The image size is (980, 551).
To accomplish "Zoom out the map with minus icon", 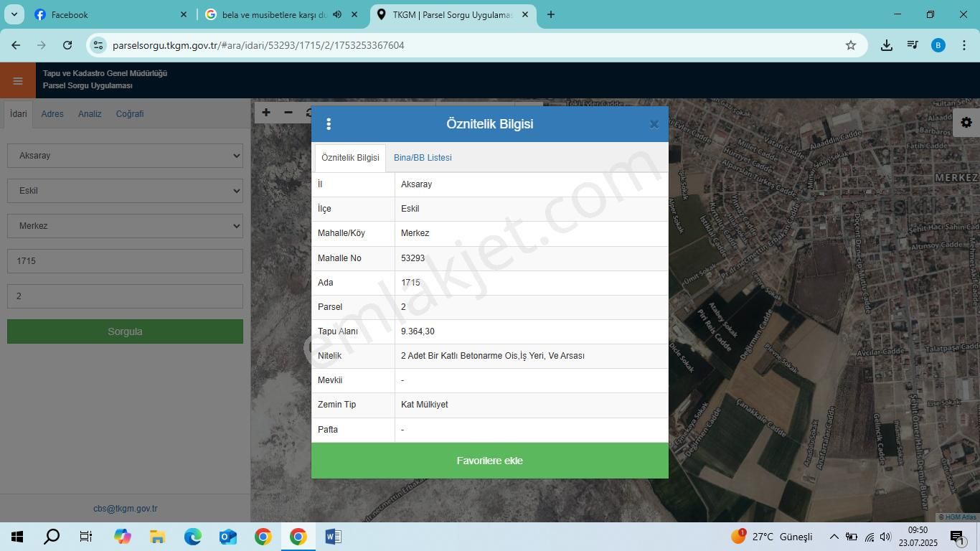I will 288,113.
